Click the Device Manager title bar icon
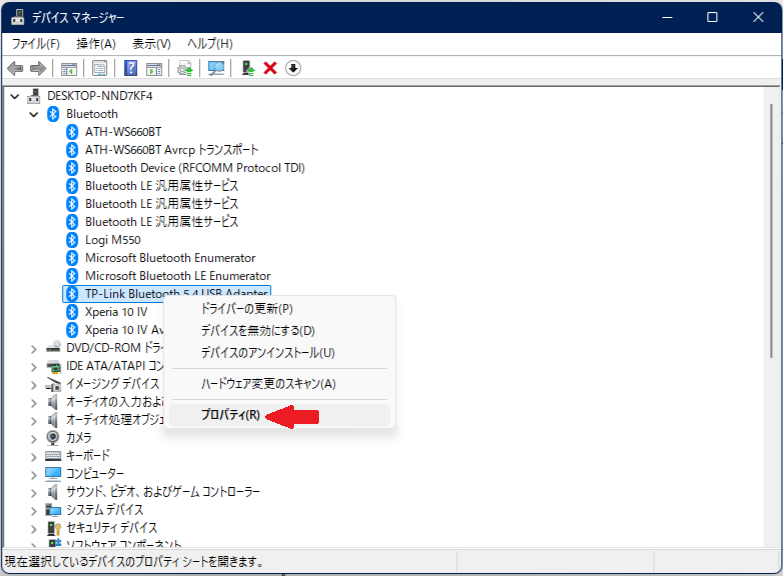783x576 pixels. coord(18,17)
